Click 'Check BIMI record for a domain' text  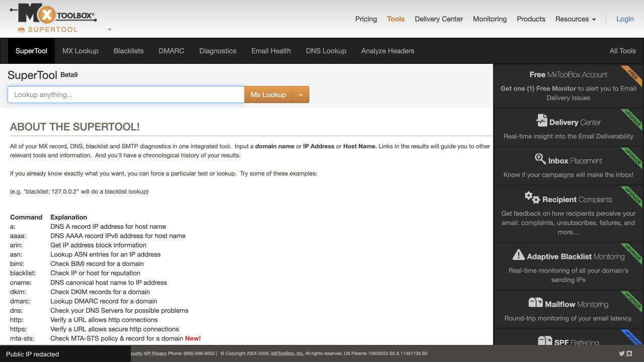click(97, 264)
